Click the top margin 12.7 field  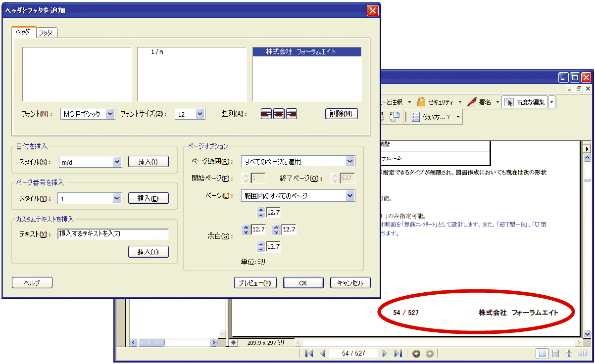pyautogui.click(x=273, y=212)
